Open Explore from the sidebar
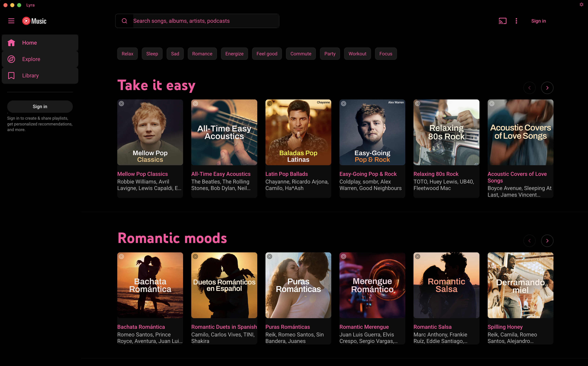 (x=31, y=59)
